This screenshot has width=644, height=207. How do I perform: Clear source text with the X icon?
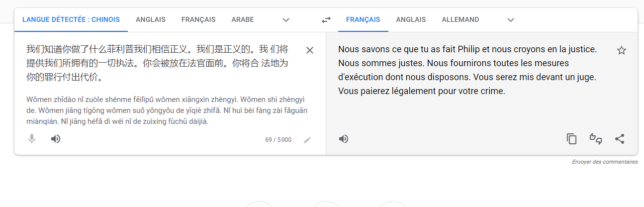click(309, 50)
